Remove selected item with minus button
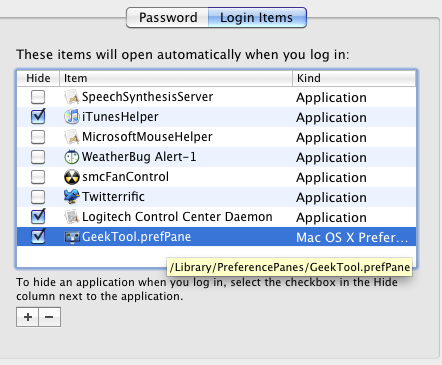Image resolution: width=442 pixels, height=365 pixels. point(50,317)
